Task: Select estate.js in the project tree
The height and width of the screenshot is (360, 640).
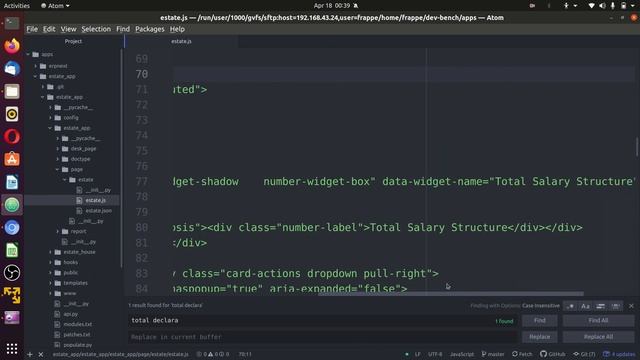Action: (96, 200)
